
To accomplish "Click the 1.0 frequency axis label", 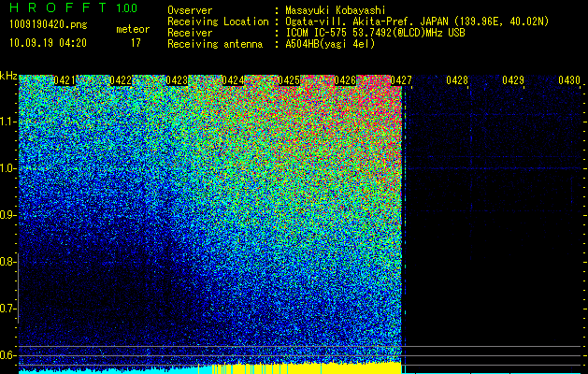I will [x=7, y=168].
